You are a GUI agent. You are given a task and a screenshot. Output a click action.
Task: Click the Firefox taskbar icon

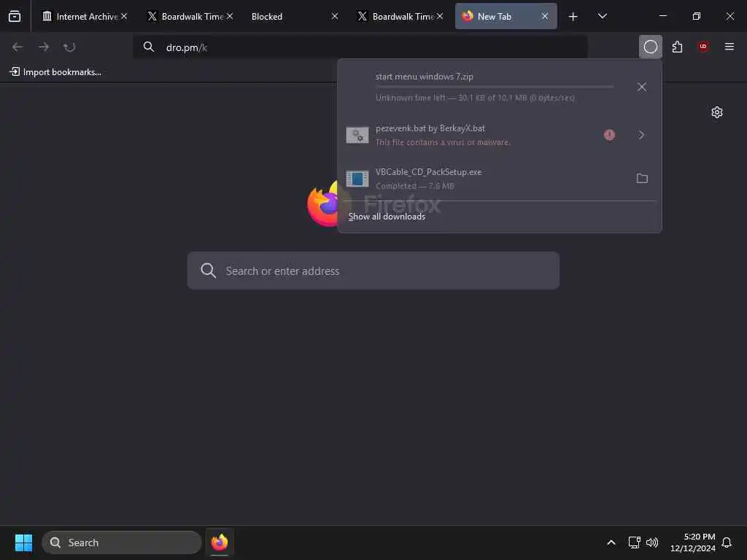pos(220,542)
